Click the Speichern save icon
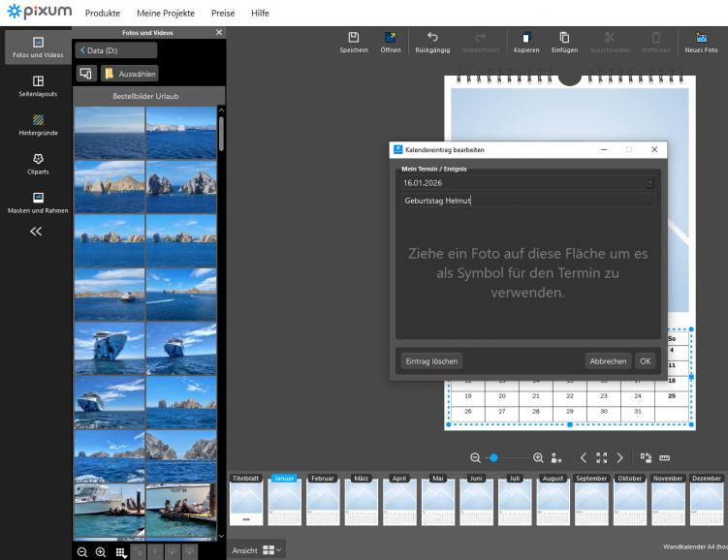Image resolution: width=728 pixels, height=560 pixels. point(353,38)
